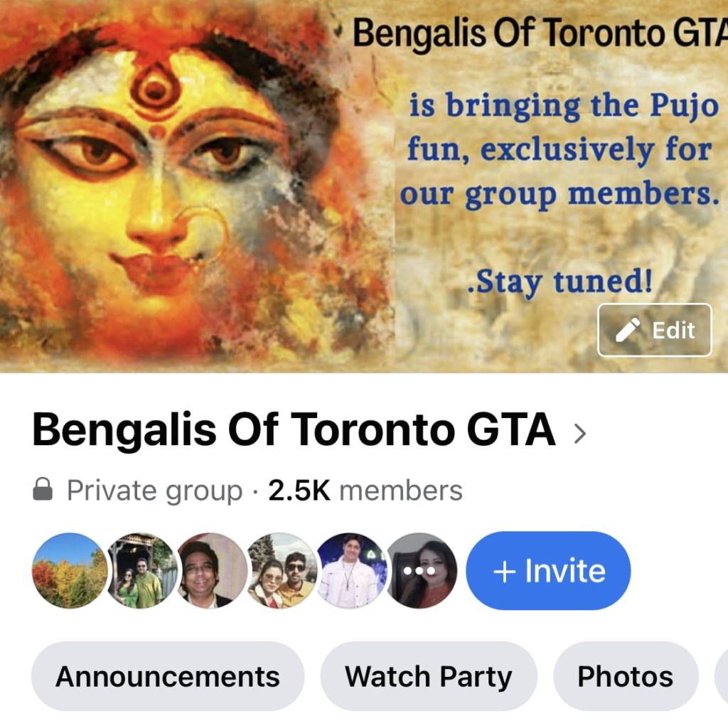The height and width of the screenshot is (728, 728).
Task: Select the autumn trees member avatar
Action: pyautogui.click(x=70, y=570)
